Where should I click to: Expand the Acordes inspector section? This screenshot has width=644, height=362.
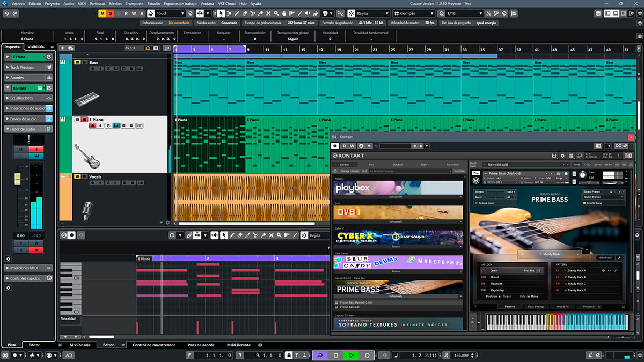(29, 78)
